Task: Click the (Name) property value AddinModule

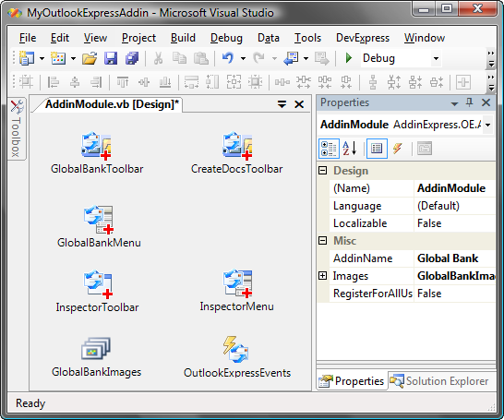Action: click(454, 188)
